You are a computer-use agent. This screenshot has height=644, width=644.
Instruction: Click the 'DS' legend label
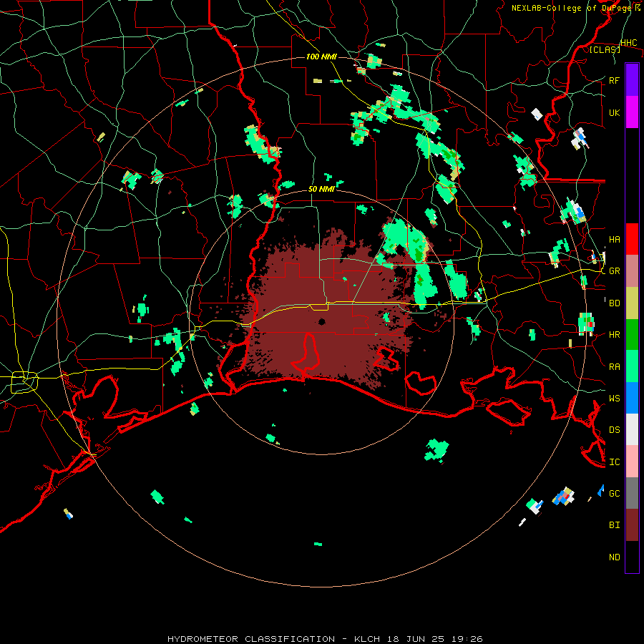pyautogui.click(x=615, y=430)
